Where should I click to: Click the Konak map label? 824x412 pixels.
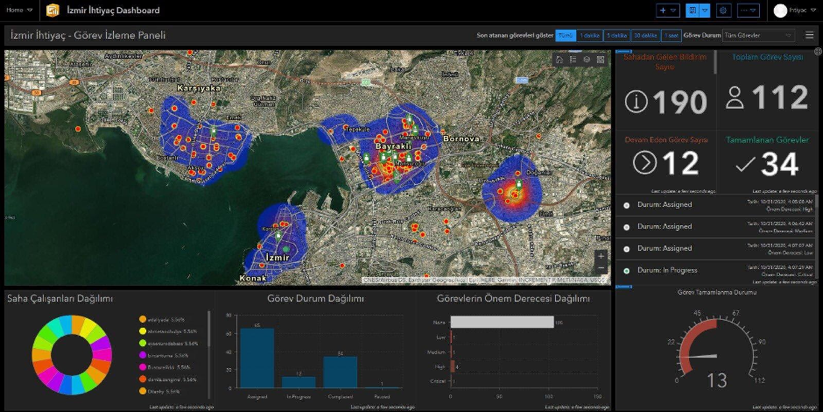[x=253, y=278]
